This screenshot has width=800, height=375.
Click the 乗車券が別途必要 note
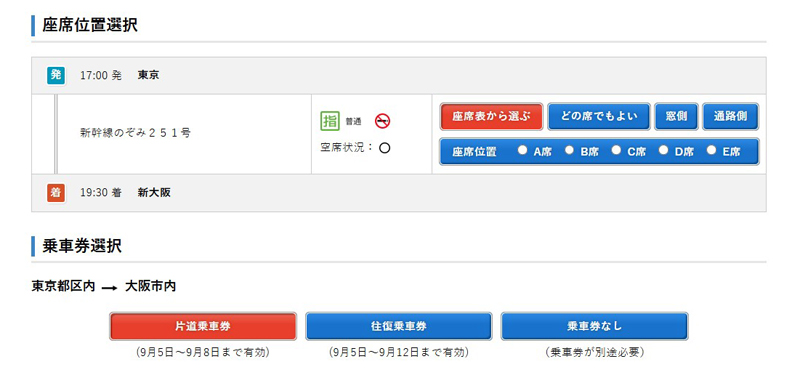594,353
